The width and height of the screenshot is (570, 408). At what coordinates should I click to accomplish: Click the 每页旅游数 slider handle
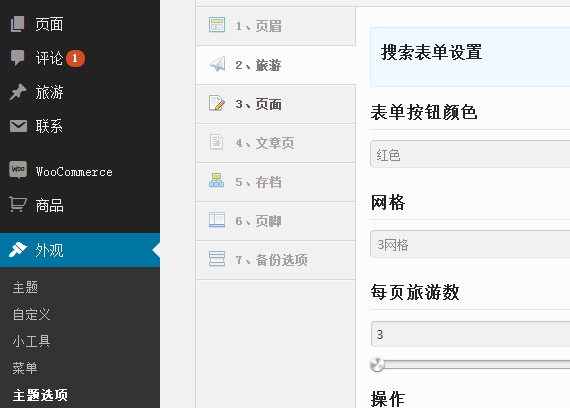pyautogui.click(x=377, y=364)
